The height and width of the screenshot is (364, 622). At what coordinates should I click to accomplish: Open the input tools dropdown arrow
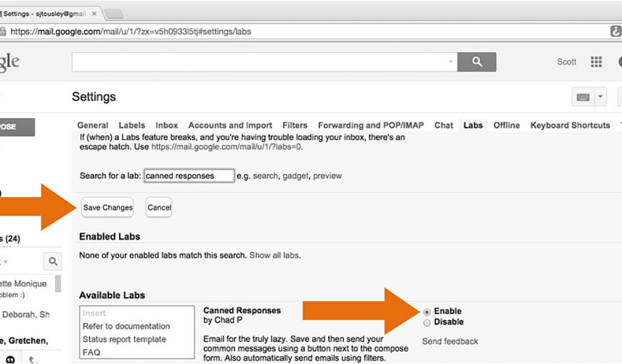click(x=601, y=97)
